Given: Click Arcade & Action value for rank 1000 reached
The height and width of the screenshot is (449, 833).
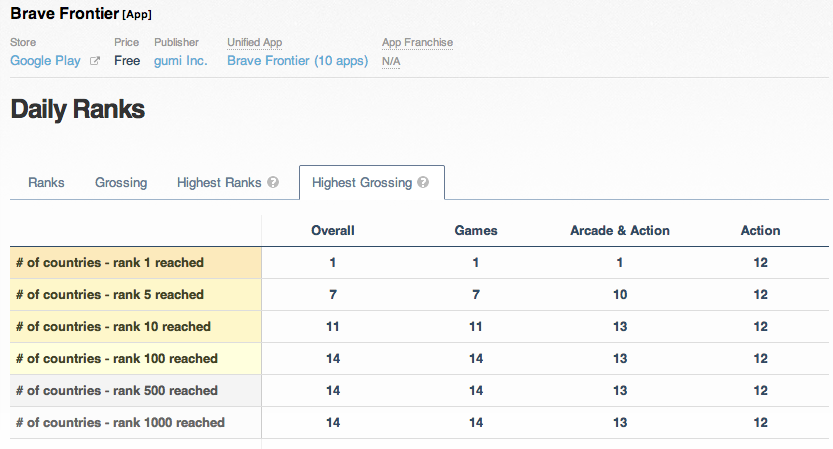Looking at the screenshot, I should 620,422.
